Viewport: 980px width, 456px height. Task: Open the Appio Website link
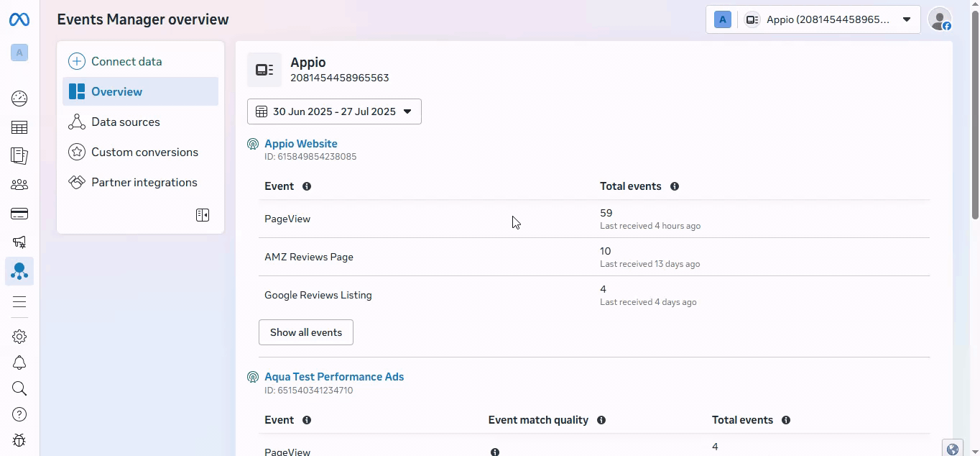300,144
